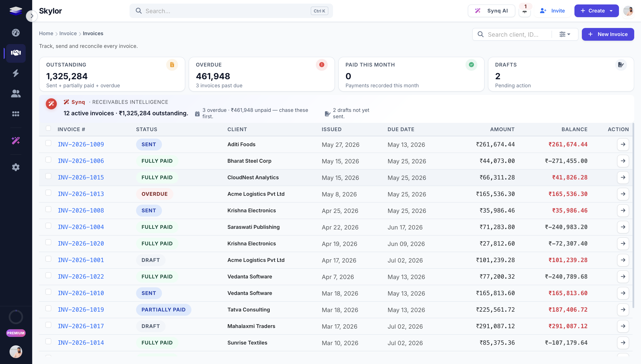Open the people contacts icon in sidebar
The width and height of the screenshot is (641, 364).
click(16, 93)
